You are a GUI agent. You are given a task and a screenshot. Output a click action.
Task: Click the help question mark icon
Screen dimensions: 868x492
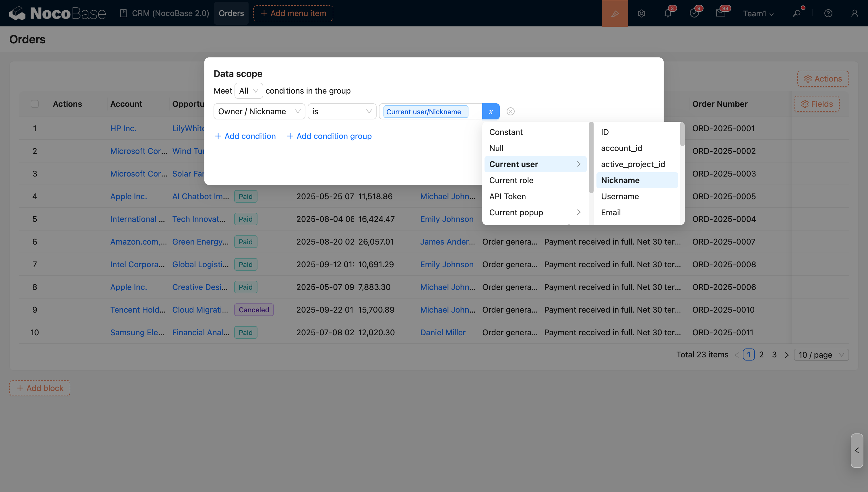point(828,13)
